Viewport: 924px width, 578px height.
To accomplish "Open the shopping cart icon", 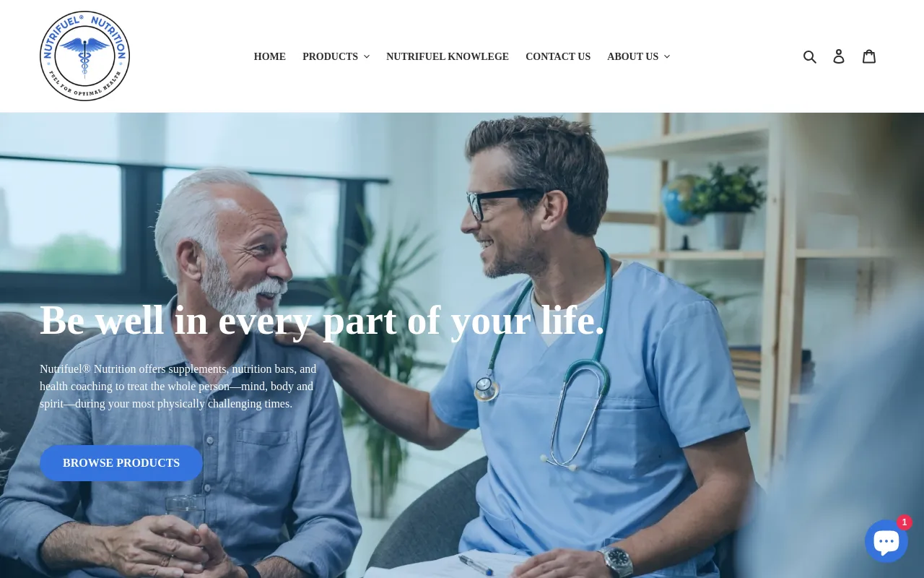I will coord(869,56).
